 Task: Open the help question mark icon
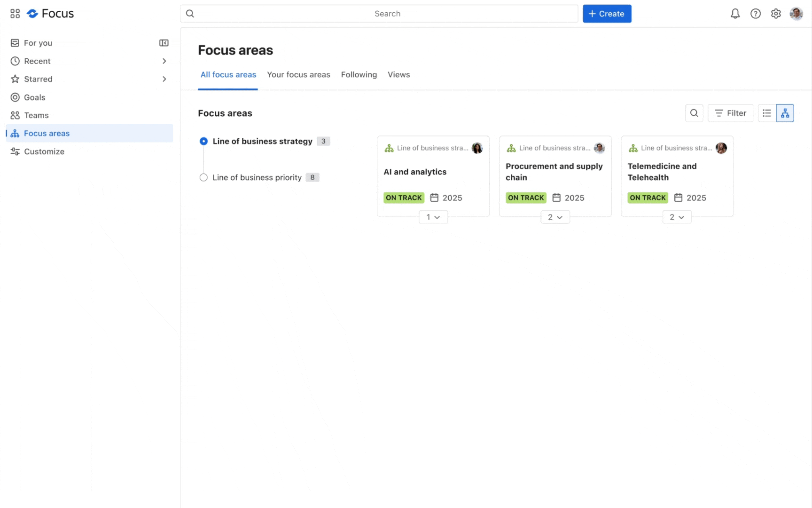point(755,14)
